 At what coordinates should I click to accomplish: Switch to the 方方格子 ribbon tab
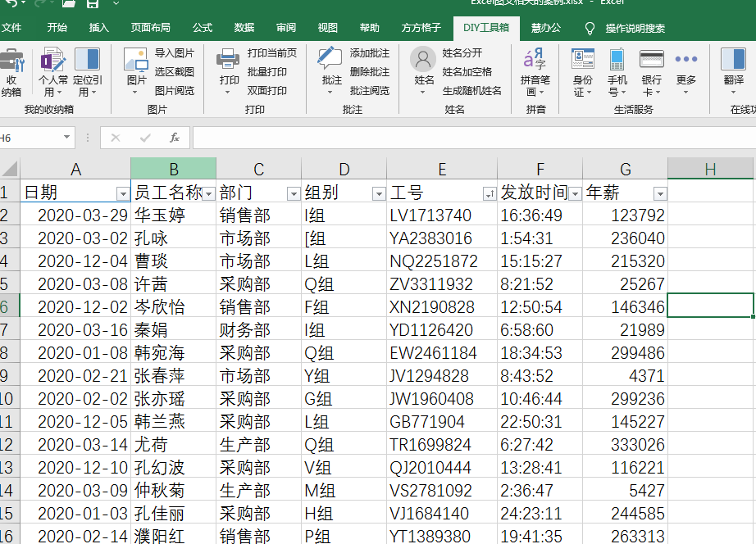pyautogui.click(x=421, y=28)
